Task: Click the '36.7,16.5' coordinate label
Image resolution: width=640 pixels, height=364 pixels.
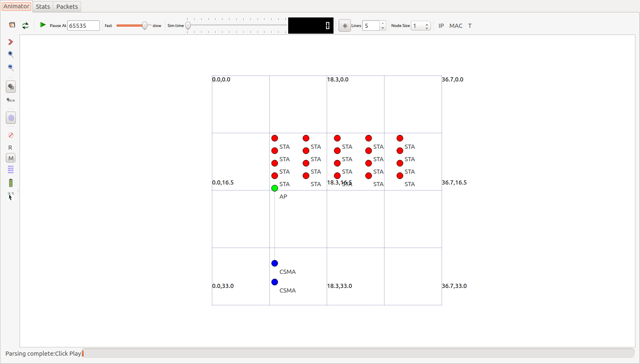Action: (x=454, y=182)
